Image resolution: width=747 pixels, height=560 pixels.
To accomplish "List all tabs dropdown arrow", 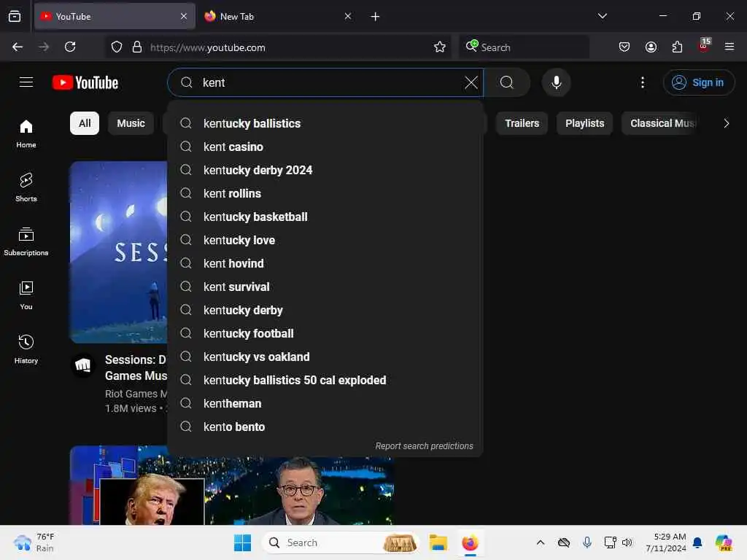I will tap(602, 16).
